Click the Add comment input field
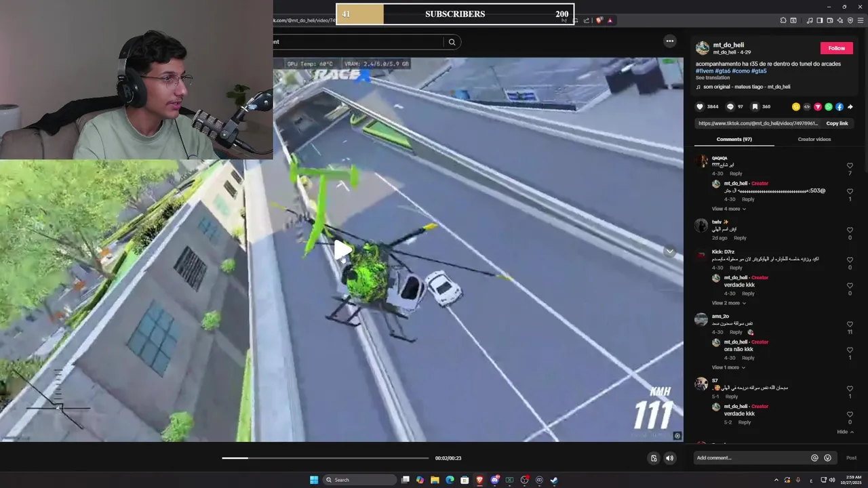The height and width of the screenshot is (488, 868). (x=751, y=457)
